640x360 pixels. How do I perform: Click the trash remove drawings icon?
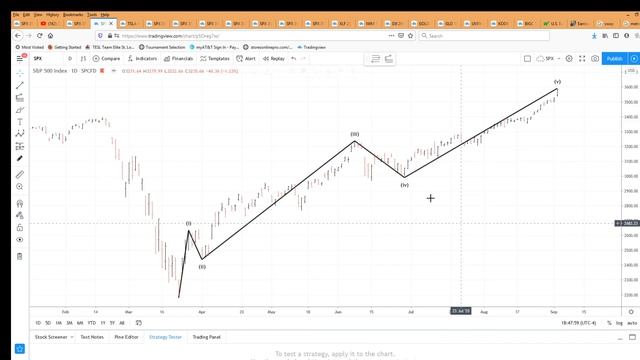[20, 256]
